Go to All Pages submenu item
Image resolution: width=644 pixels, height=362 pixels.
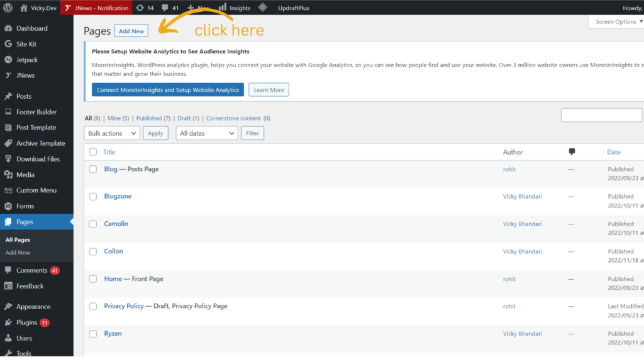[x=18, y=239]
